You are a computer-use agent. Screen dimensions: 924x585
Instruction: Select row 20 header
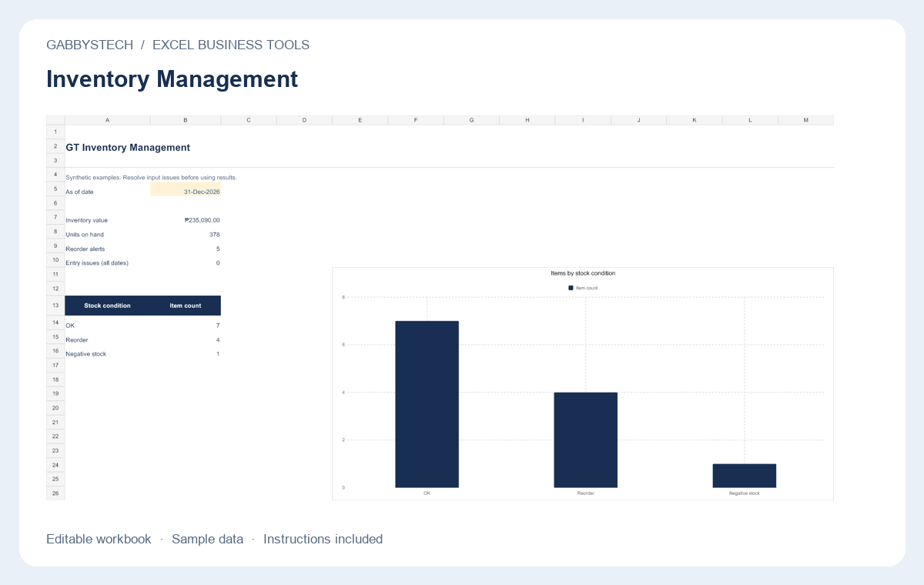[55, 408]
